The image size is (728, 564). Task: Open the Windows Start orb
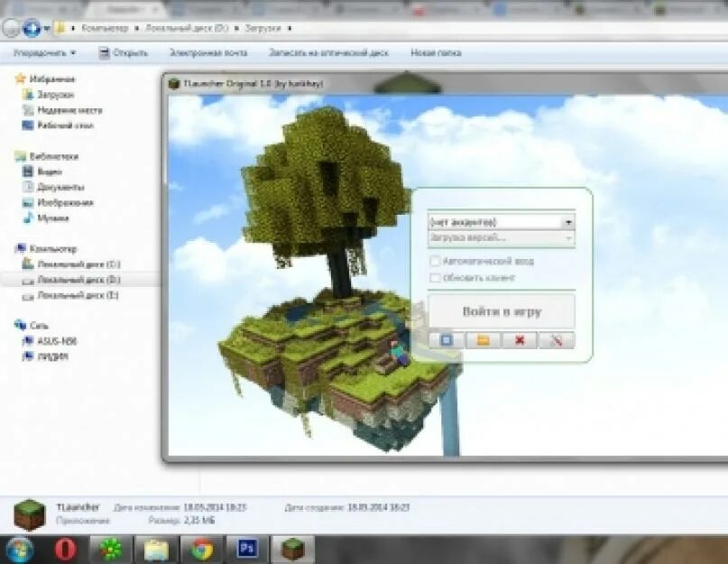pos(20,550)
